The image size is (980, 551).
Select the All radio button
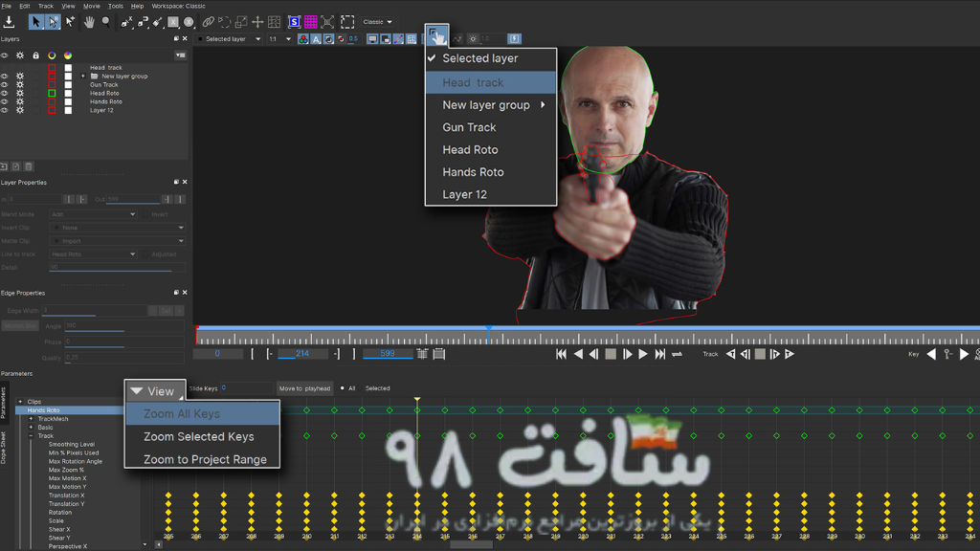[x=343, y=388]
